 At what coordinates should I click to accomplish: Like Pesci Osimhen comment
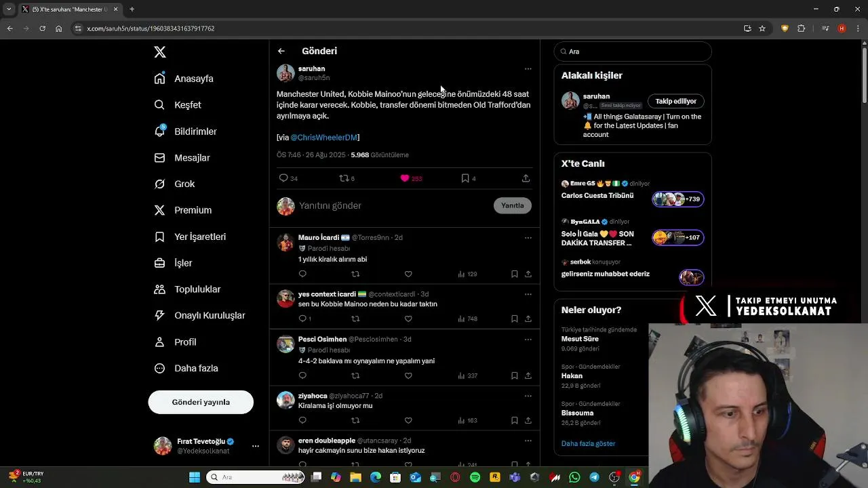click(x=408, y=375)
